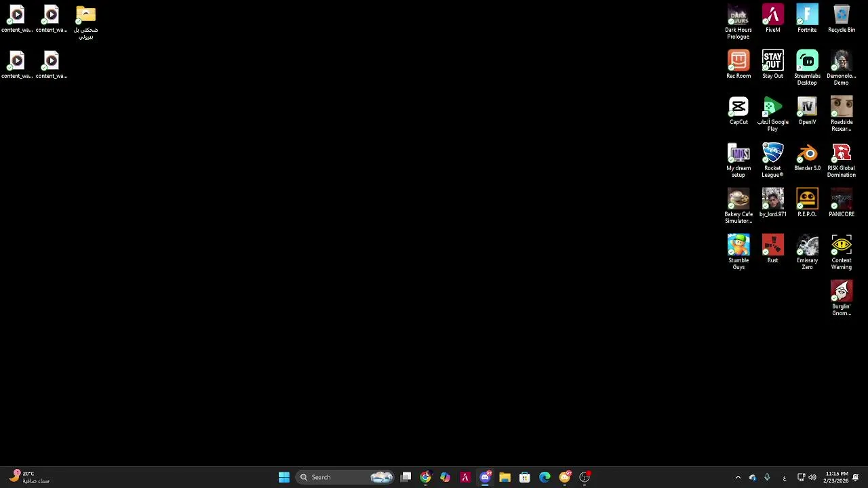Select the Demonologist Demo desktop icon
Viewport: 868px width, 488px height.
coord(842,68)
